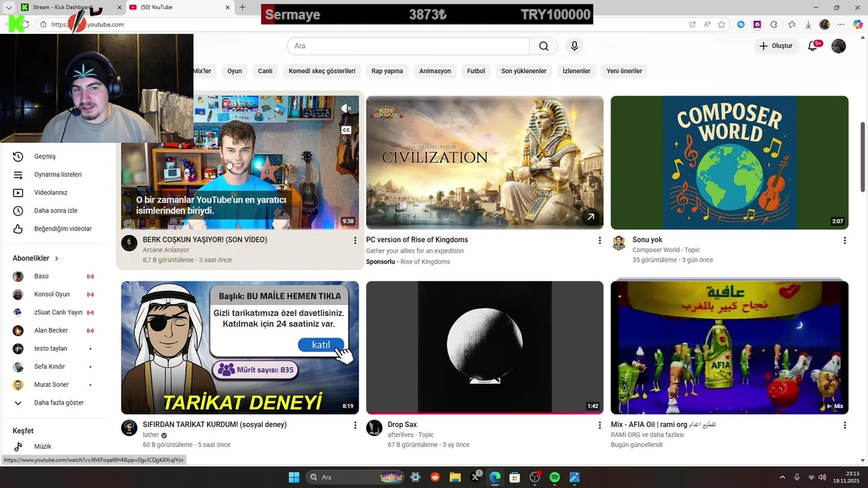The height and width of the screenshot is (488, 868).
Task: Open Spotify from taskbar
Action: coord(555,477)
